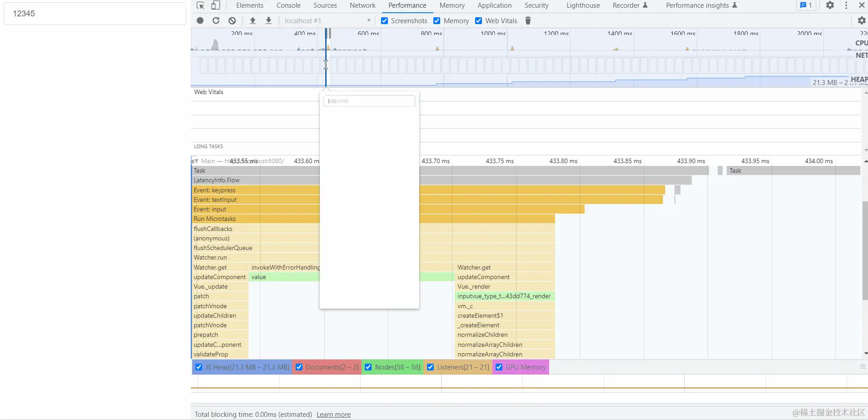Screen dimensions: 868x420
Task: Click the flame chart scroll-up arrow
Action: point(865,161)
